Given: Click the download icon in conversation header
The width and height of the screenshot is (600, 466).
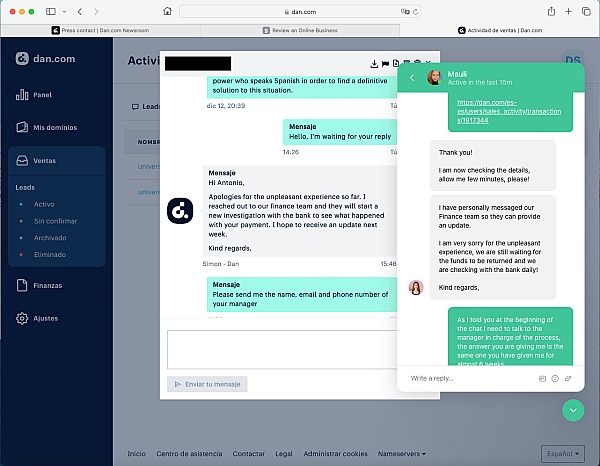Looking at the screenshot, I should tap(374, 64).
